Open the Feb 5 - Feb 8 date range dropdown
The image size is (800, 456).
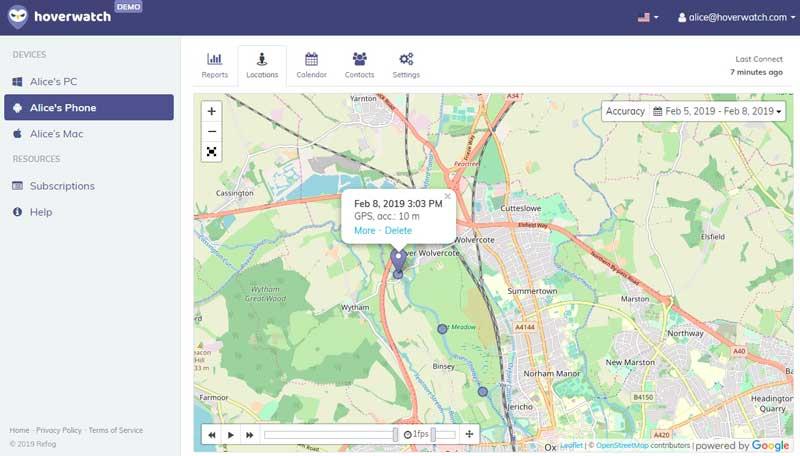717,111
